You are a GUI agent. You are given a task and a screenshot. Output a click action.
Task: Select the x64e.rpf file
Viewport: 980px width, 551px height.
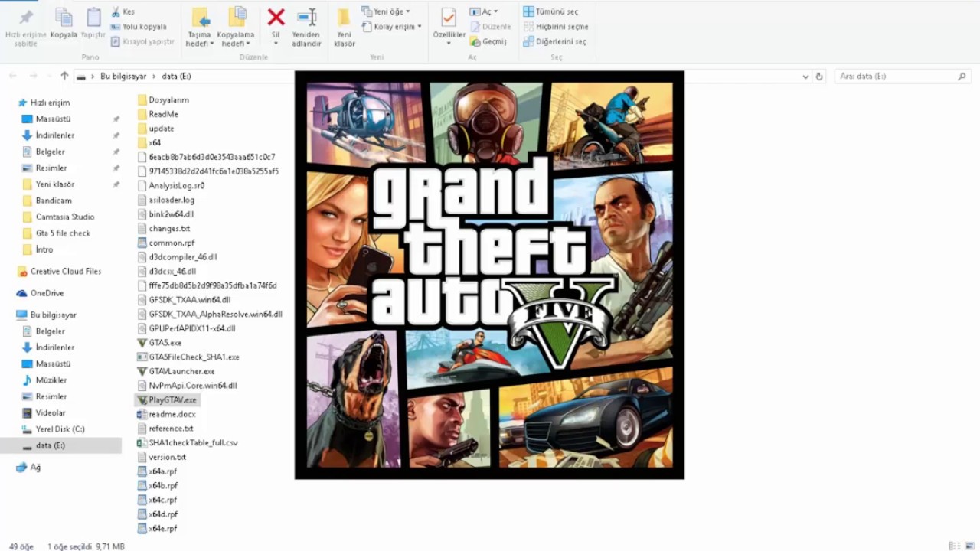coord(163,529)
